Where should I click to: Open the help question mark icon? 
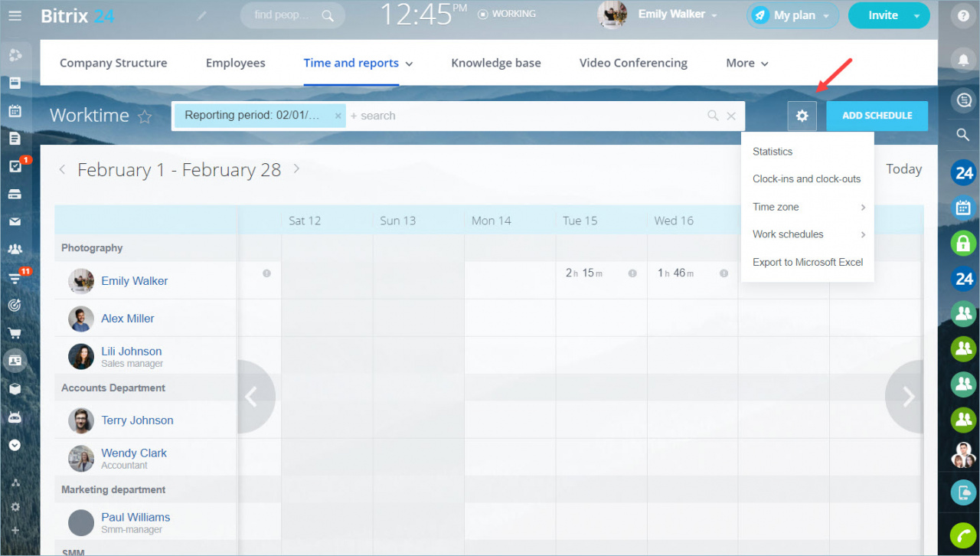964,15
